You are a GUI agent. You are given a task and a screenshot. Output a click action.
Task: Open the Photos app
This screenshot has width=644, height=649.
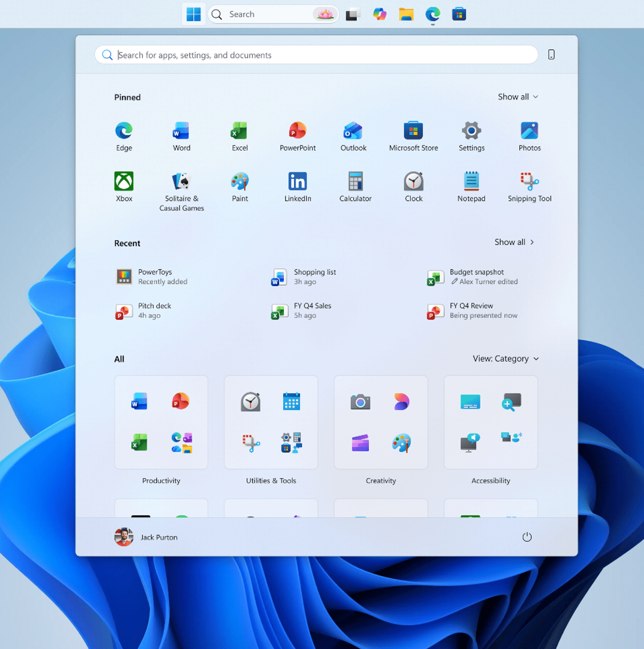pyautogui.click(x=530, y=136)
